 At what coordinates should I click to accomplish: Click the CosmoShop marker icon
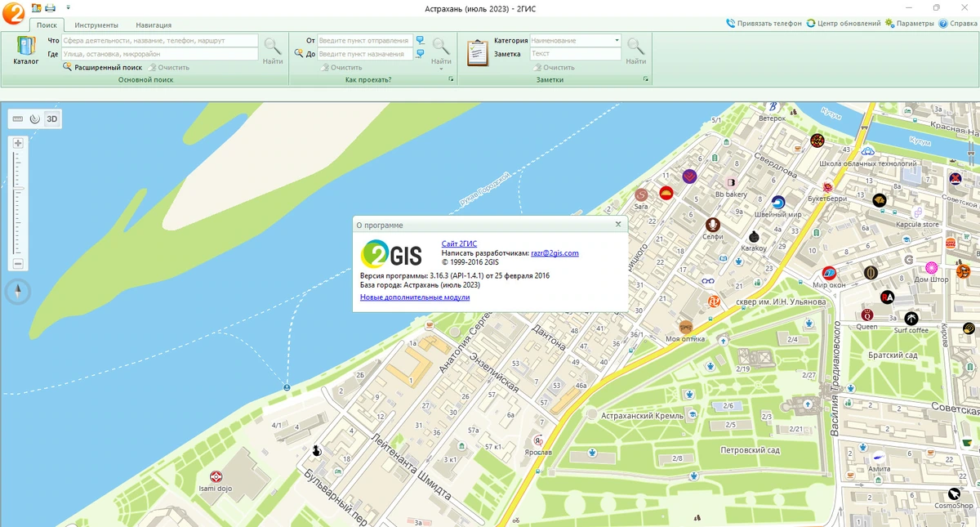(x=955, y=494)
